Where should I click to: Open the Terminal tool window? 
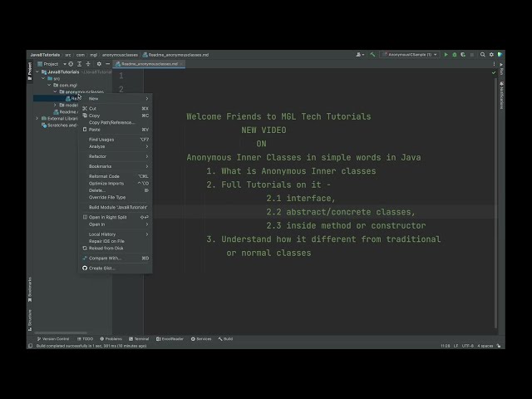(x=139, y=338)
